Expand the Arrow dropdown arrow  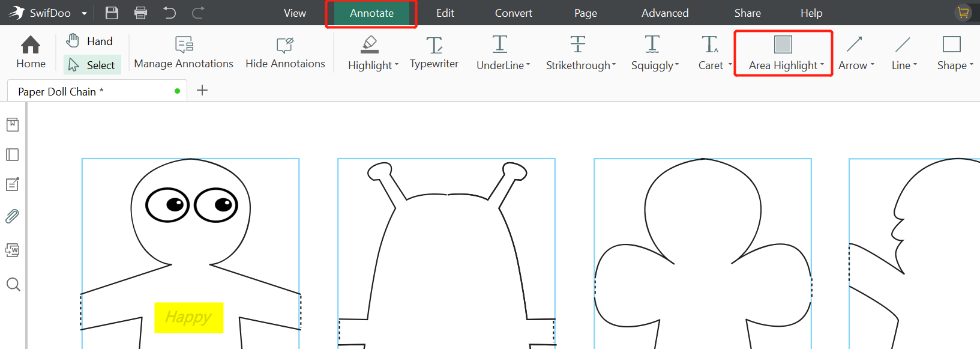point(873,64)
